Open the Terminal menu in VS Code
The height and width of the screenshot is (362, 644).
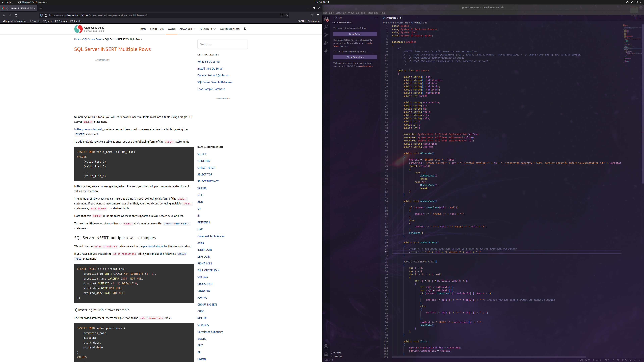click(x=372, y=13)
